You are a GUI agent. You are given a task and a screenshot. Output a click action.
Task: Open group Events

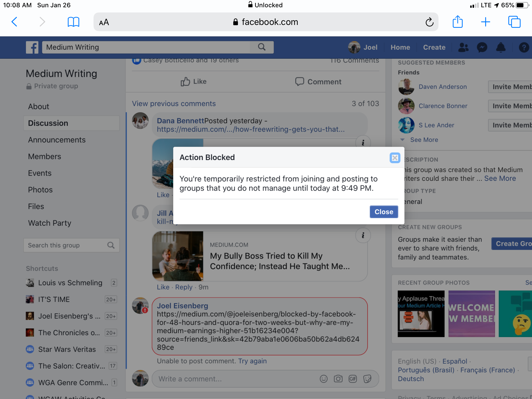40,173
